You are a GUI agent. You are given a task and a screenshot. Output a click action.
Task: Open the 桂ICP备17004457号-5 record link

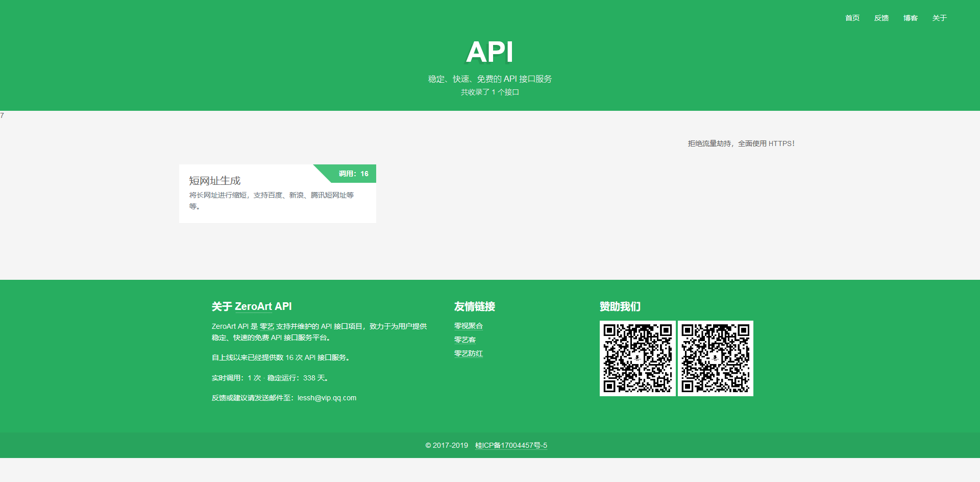[511, 445]
